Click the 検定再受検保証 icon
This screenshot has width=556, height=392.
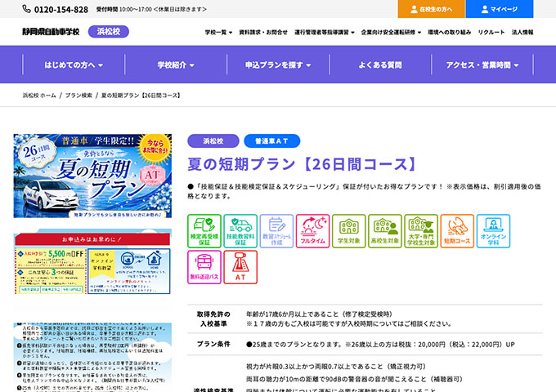click(204, 231)
